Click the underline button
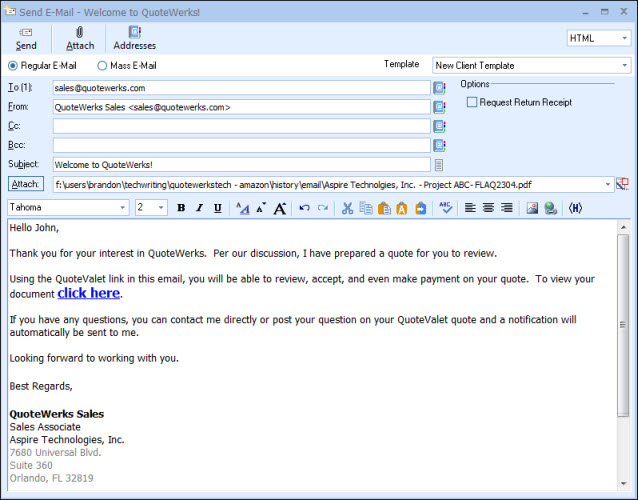 (x=217, y=208)
